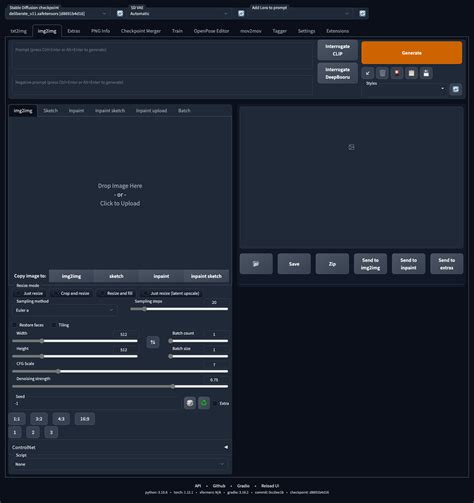474x503 pixels.
Task: Click the green recycle seed icon
Action: tap(204, 403)
